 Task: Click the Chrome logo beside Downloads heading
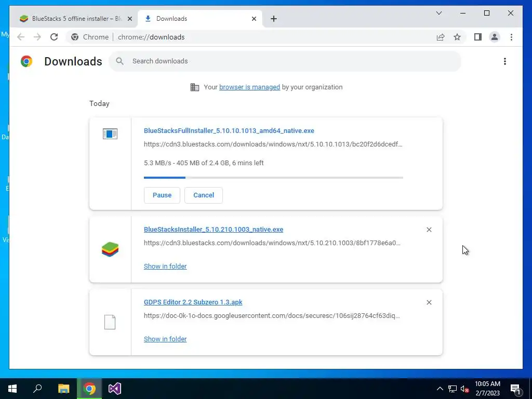[x=26, y=61]
